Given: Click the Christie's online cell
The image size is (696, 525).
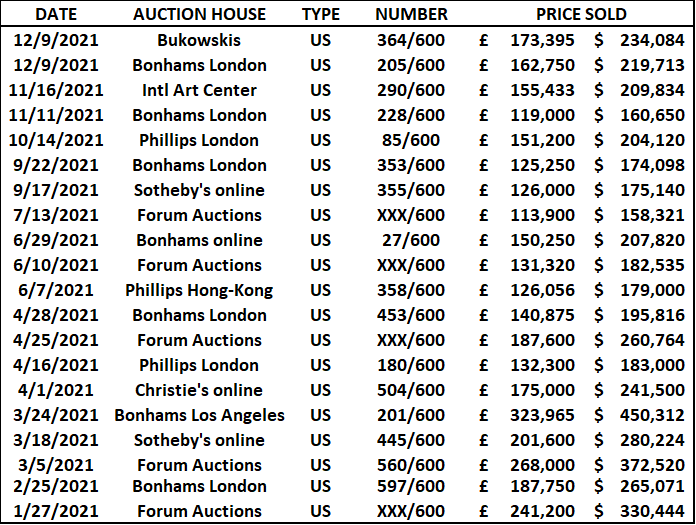Looking at the screenshot, I should click(200, 390).
